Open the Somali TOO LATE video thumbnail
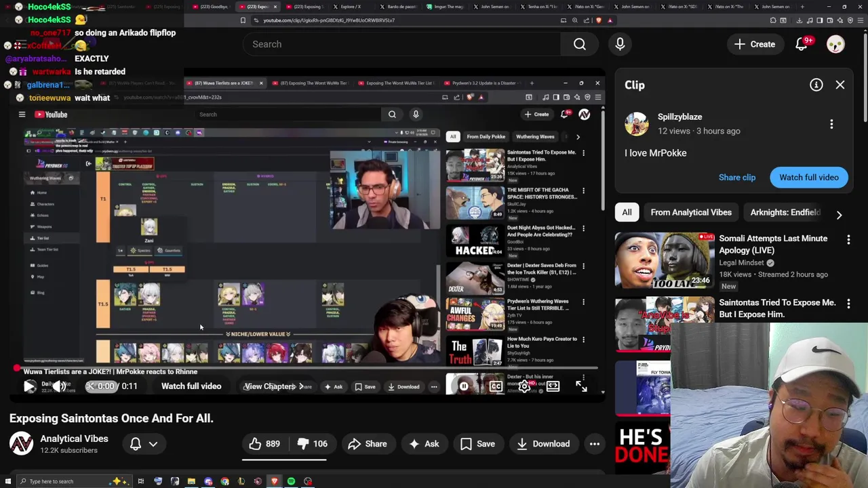 coord(665,260)
